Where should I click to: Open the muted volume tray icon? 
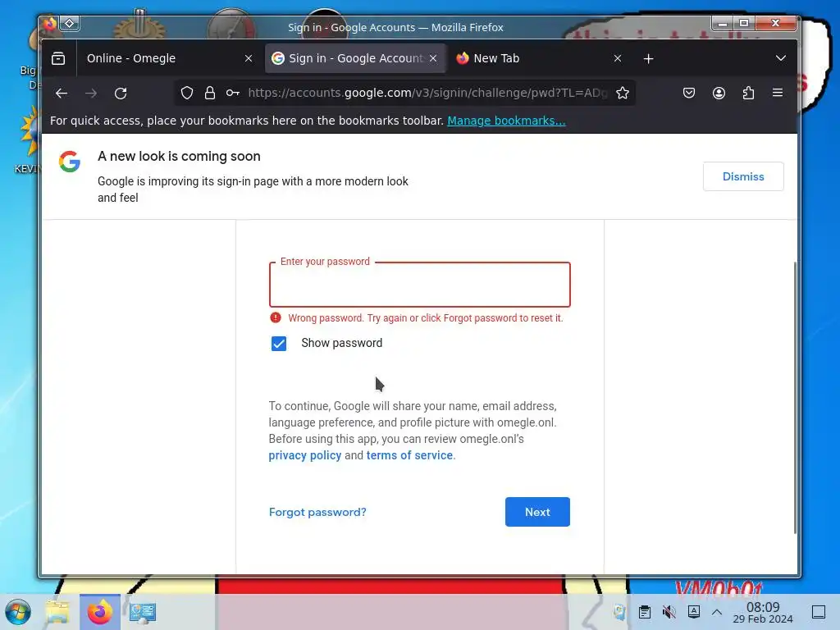[669, 612]
